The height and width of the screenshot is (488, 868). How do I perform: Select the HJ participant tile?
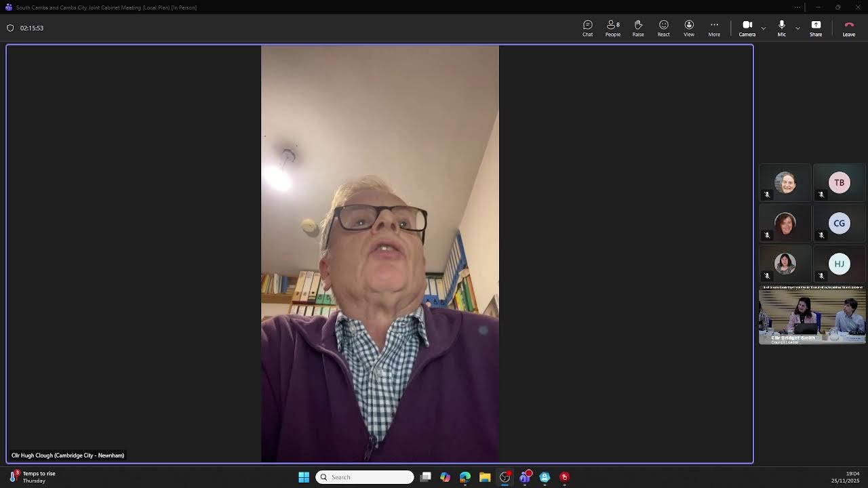[840, 264]
